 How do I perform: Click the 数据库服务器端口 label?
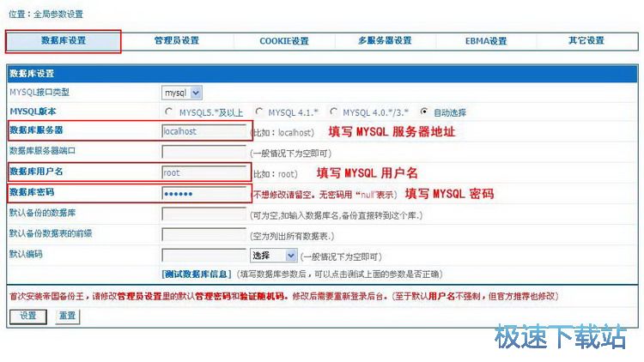click(42, 151)
